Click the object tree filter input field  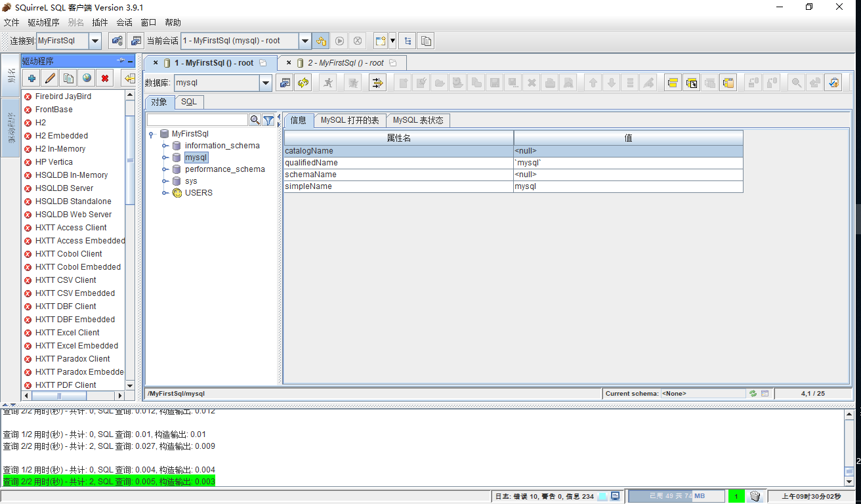198,120
